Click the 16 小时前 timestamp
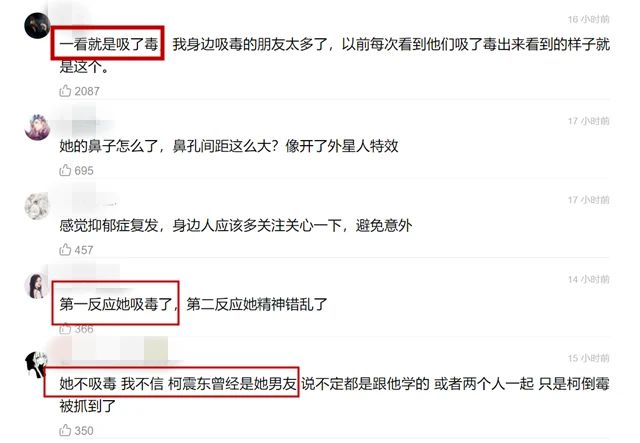 [588, 19]
